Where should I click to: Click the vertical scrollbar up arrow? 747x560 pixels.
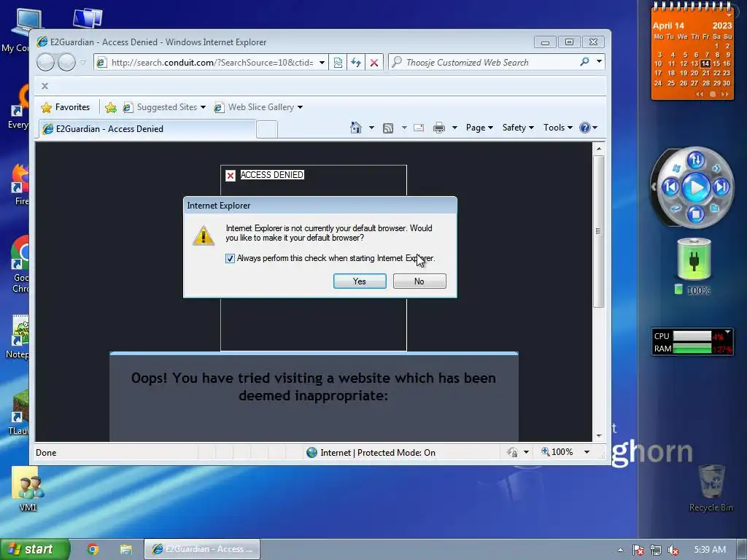[x=599, y=149]
